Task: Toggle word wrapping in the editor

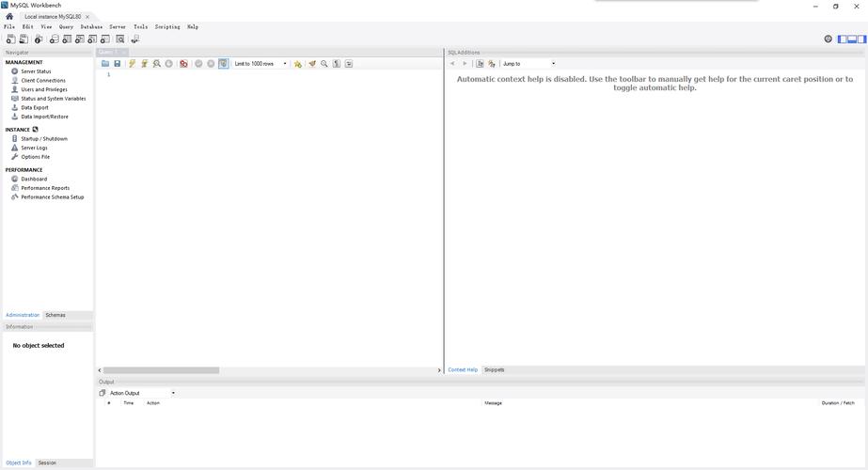Action: click(x=349, y=64)
